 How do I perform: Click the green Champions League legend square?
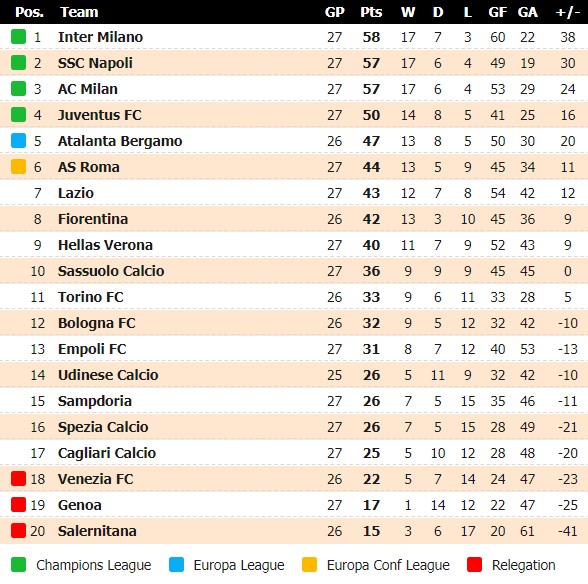pyautogui.click(x=18, y=564)
